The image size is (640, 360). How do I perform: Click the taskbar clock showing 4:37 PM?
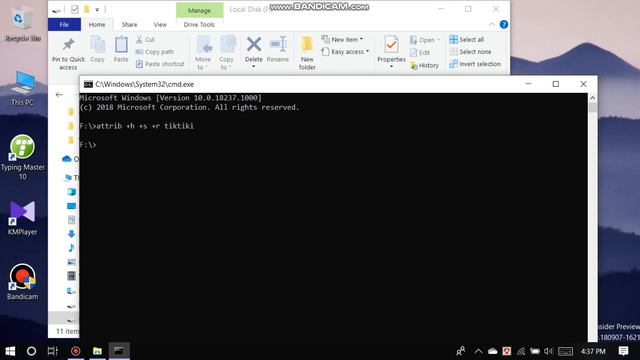point(593,351)
